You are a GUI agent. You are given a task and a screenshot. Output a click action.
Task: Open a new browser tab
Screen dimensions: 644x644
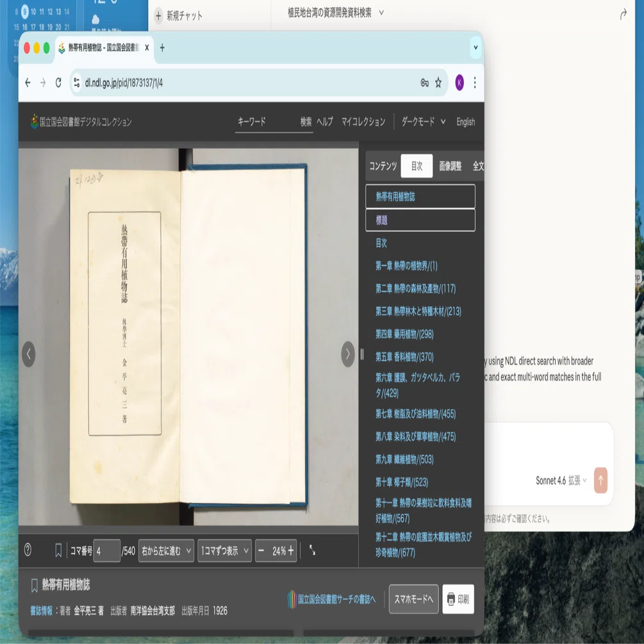[x=162, y=47]
